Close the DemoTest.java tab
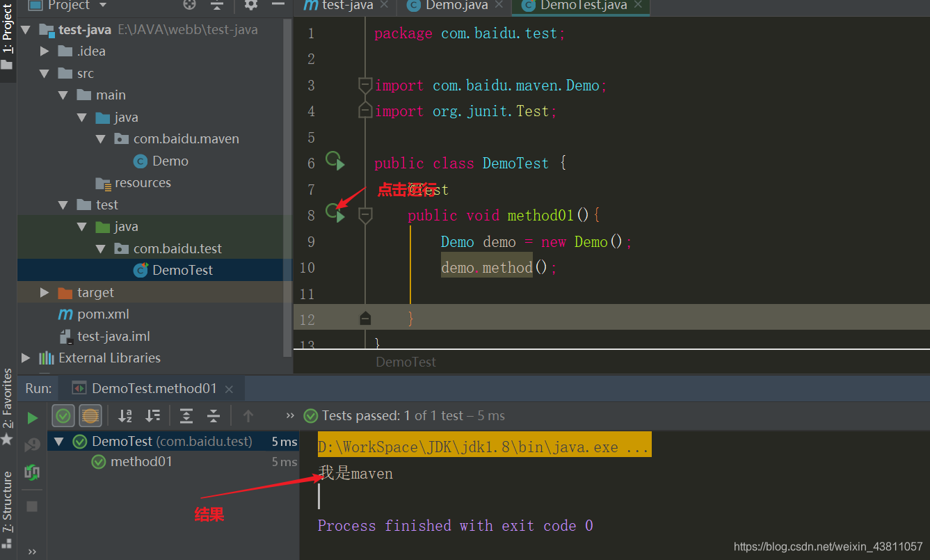This screenshot has width=930, height=560. click(x=639, y=6)
